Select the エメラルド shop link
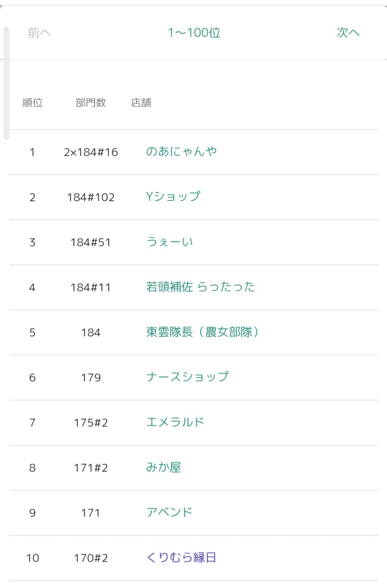 tap(175, 422)
